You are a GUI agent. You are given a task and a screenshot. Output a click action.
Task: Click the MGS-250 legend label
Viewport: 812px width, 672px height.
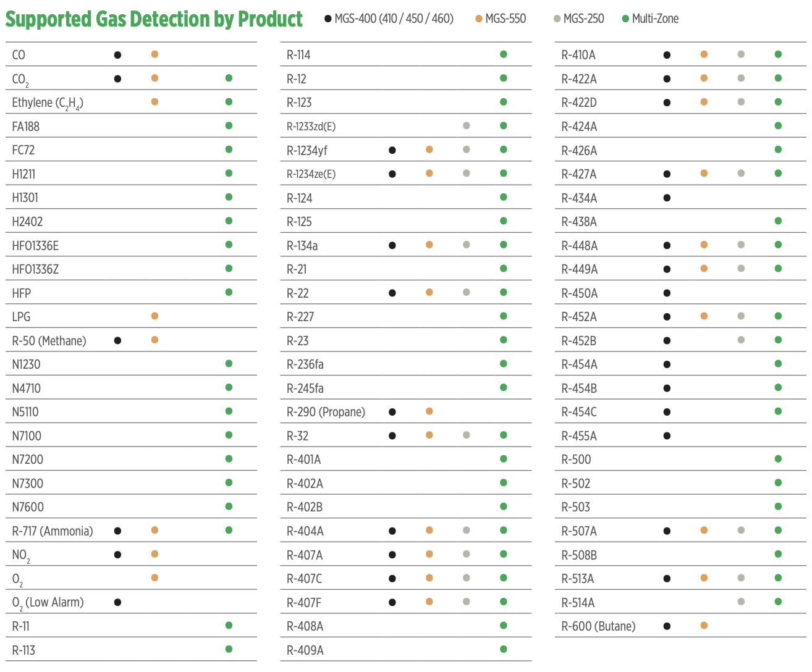click(x=583, y=19)
